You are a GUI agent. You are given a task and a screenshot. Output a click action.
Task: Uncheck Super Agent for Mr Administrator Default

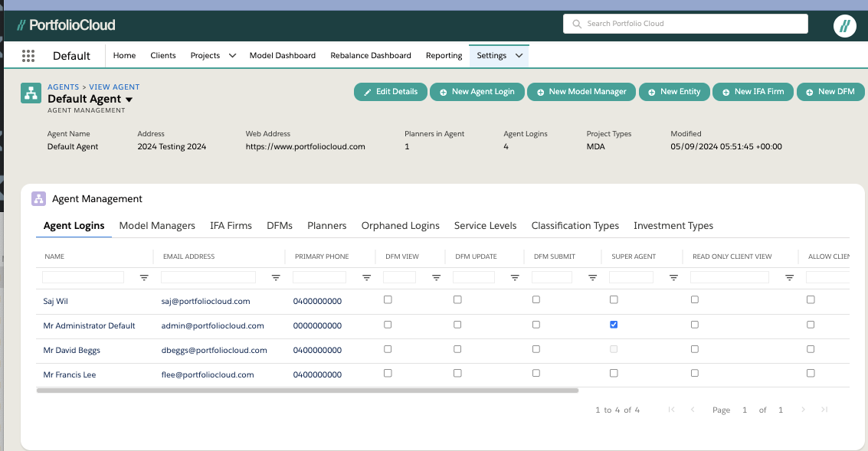[x=614, y=325]
